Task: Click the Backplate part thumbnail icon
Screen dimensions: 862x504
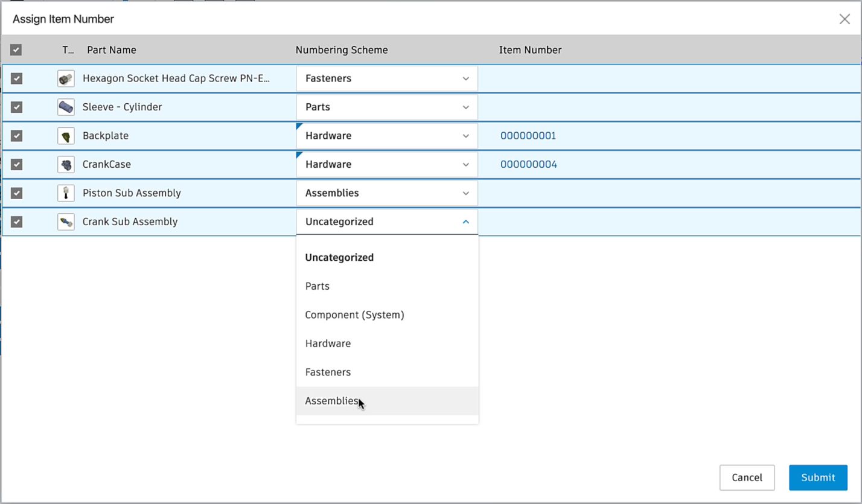Action: 66,136
